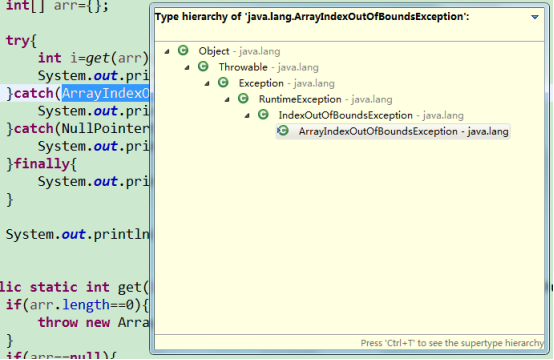This screenshot has width=554, height=360.
Task: Click 'int[] arr={};' declaration line
Action: (57, 6)
